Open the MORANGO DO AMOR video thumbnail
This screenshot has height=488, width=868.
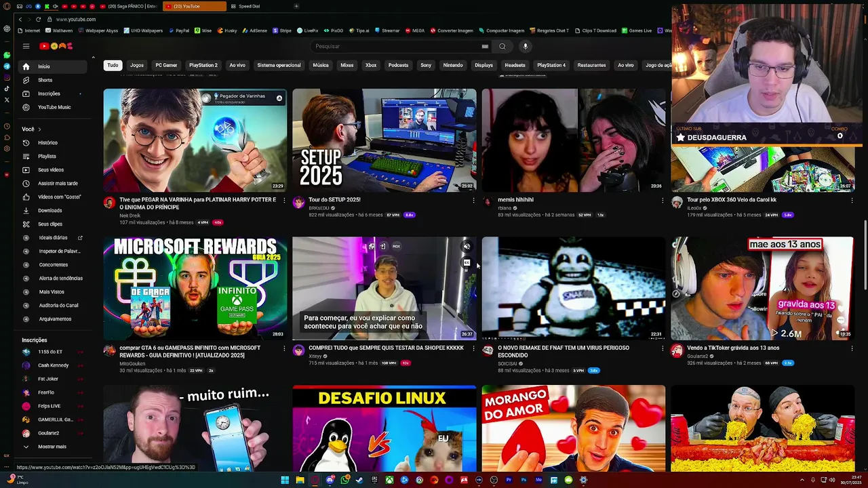pos(573,428)
